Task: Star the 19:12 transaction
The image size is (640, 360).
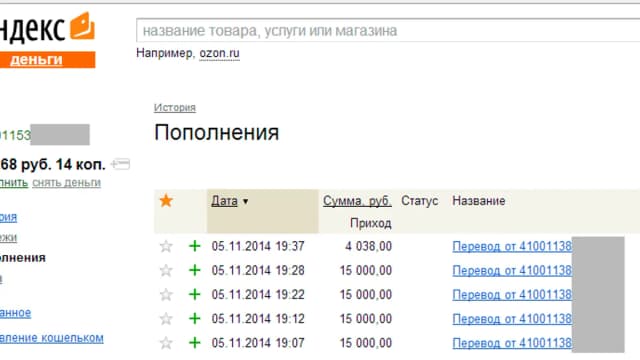Action: pos(166,318)
